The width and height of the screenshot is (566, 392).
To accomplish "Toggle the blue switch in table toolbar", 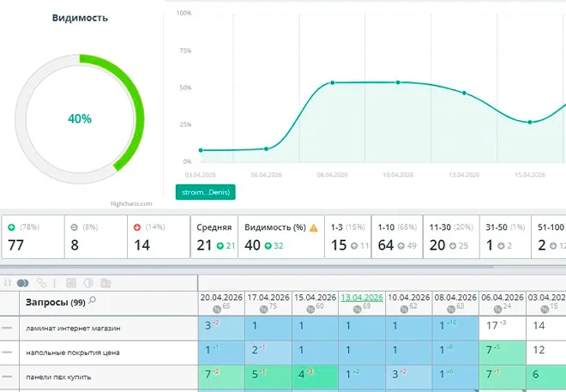I will [23, 281].
